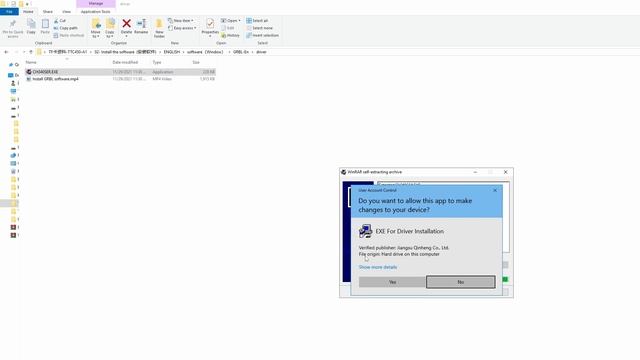The width and height of the screenshot is (640, 360).
Task: Click No in User Account Control
Action: (x=461, y=282)
